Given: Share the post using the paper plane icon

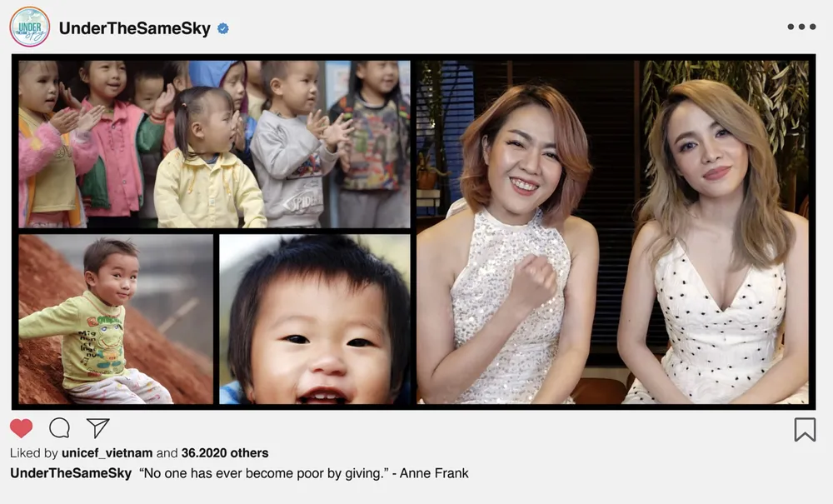Looking at the screenshot, I should 97,427.
